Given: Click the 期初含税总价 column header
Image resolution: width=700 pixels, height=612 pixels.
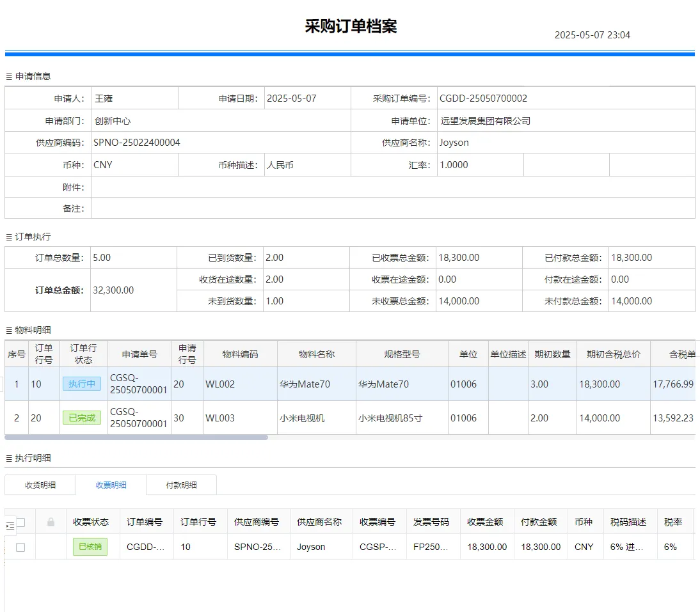Looking at the screenshot, I should pyautogui.click(x=614, y=354).
